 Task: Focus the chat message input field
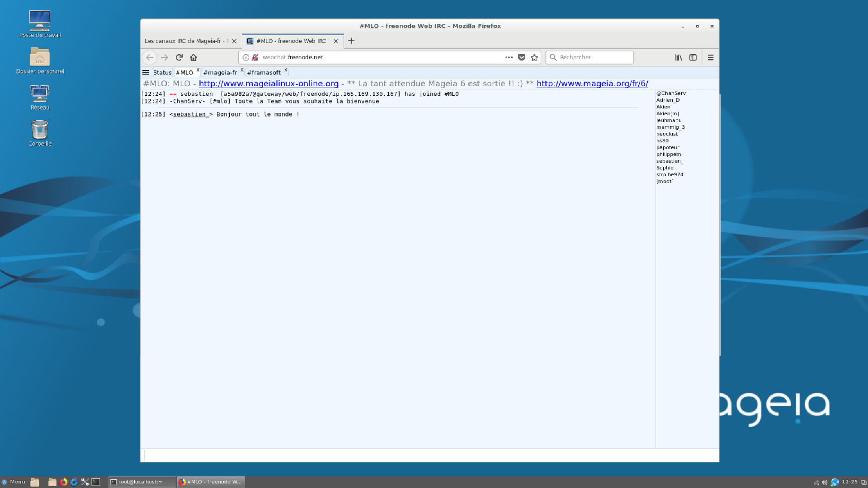click(x=429, y=455)
